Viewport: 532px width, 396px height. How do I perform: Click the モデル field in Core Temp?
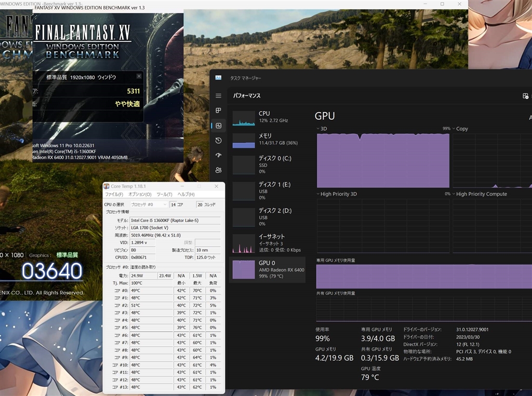pyautogui.click(x=175, y=221)
